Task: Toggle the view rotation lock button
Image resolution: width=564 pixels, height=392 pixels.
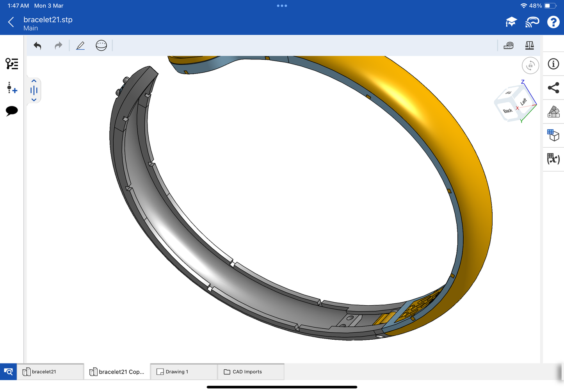Action: point(530,66)
